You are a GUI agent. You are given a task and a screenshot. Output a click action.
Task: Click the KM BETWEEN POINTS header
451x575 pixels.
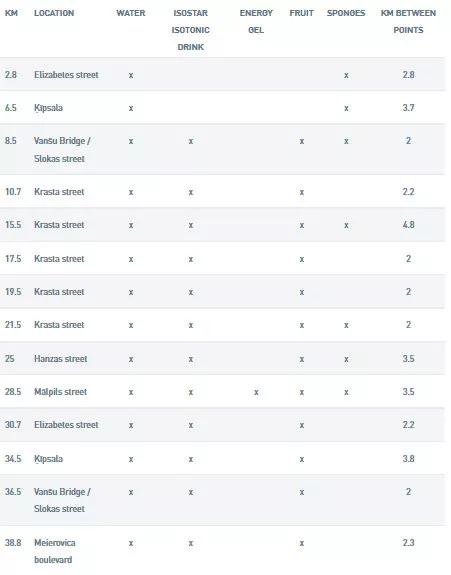pos(408,21)
